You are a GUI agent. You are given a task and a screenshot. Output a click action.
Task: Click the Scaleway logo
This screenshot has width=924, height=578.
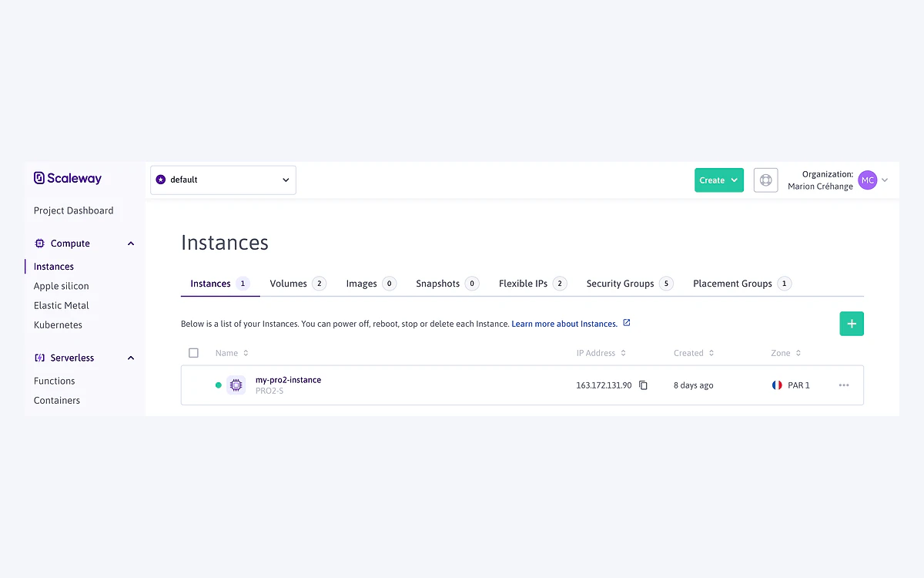point(68,178)
